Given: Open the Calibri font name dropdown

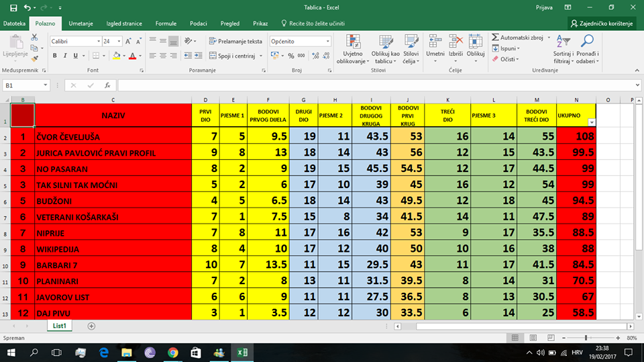Looking at the screenshot, I should coord(97,41).
